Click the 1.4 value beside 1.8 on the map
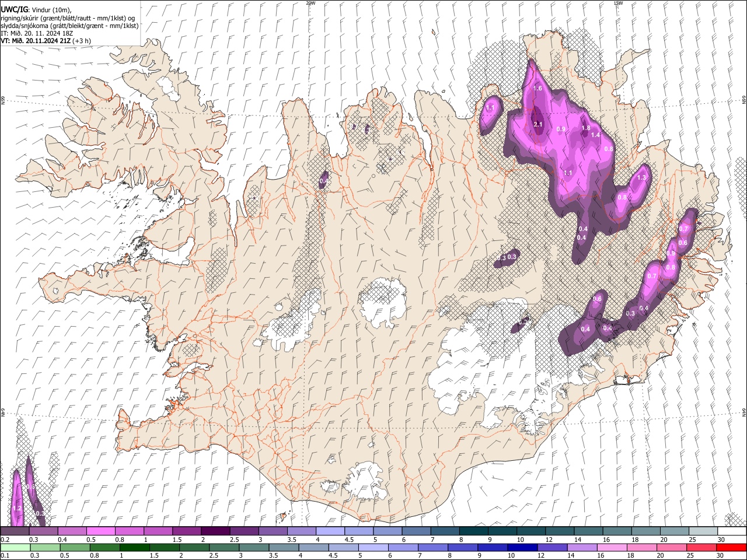 (x=596, y=135)
